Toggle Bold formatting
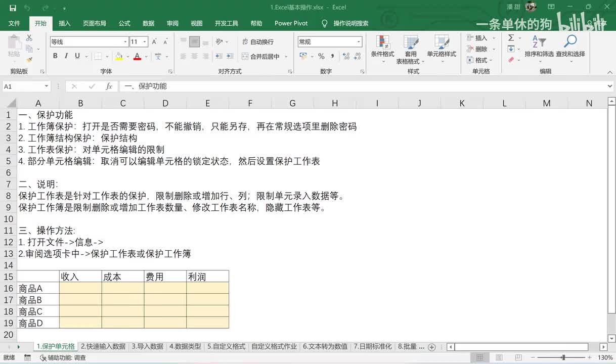 click(55, 56)
